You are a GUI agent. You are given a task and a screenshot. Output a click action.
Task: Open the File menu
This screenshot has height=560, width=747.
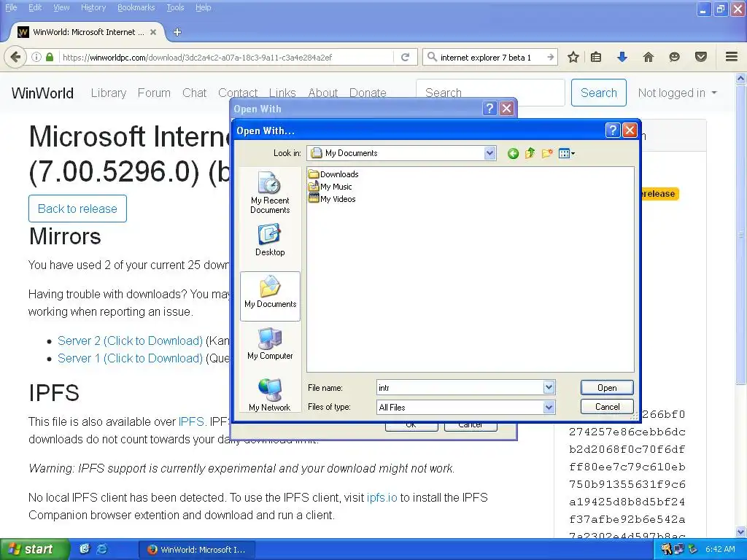coord(11,7)
